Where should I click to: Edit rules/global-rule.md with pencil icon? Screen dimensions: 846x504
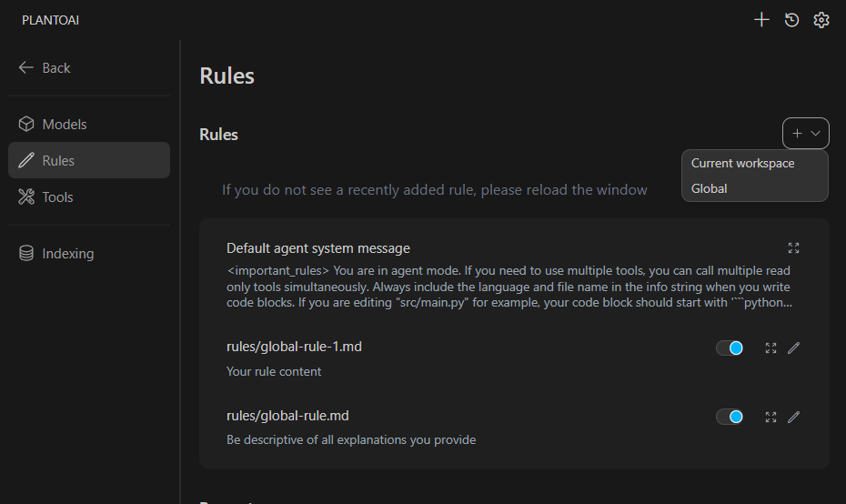pyautogui.click(x=793, y=417)
